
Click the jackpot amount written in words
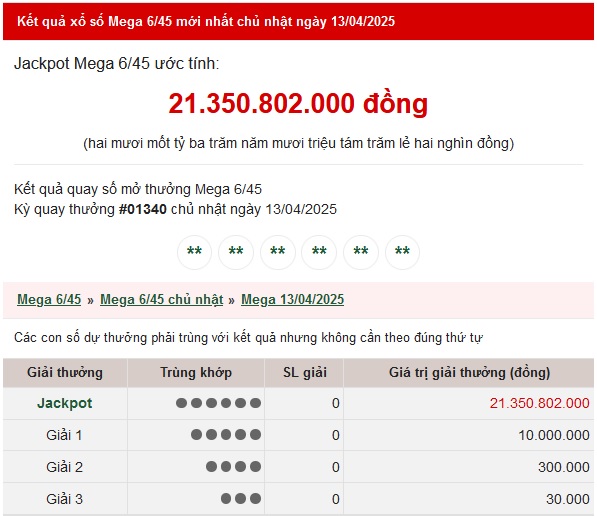pos(298,144)
